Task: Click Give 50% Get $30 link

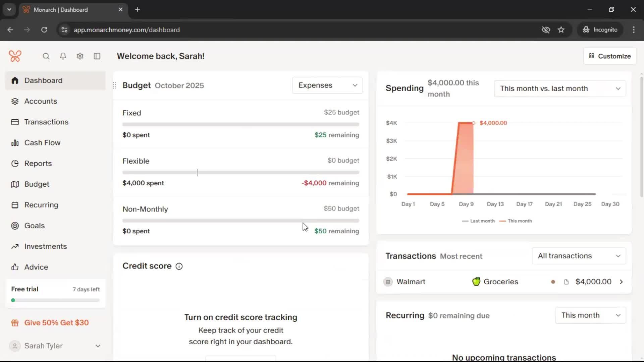Action: tap(56, 322)
